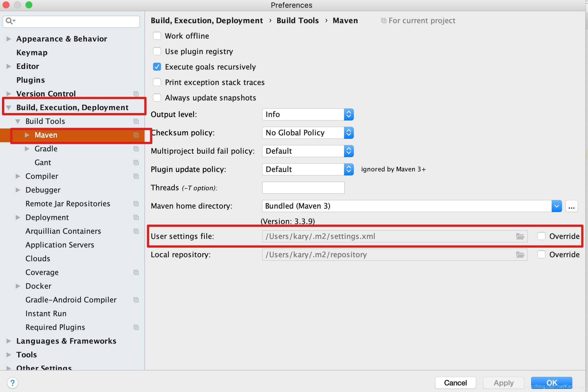Select Instant Run settings item
This screenshot has height=392, width=588.
(46, 314)
